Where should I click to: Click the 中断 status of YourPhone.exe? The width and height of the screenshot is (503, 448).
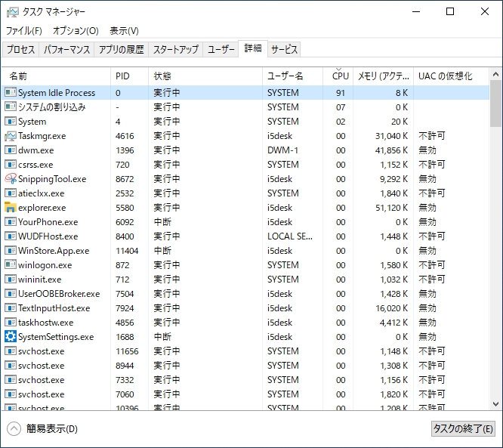tap(162, 222)
